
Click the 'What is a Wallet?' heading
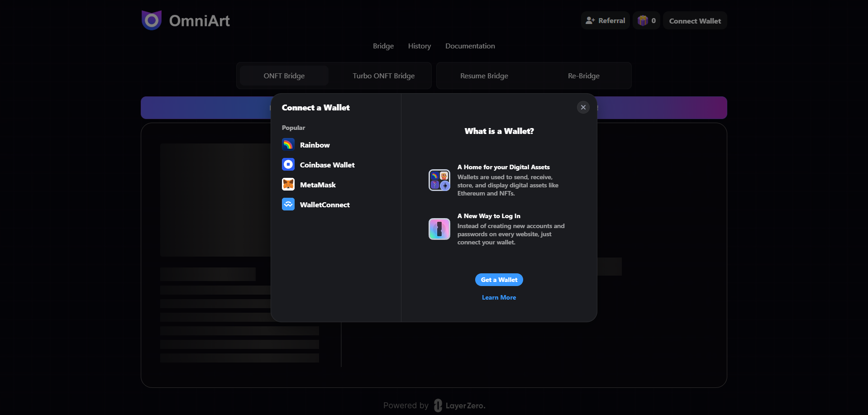[x=499, y=131]
